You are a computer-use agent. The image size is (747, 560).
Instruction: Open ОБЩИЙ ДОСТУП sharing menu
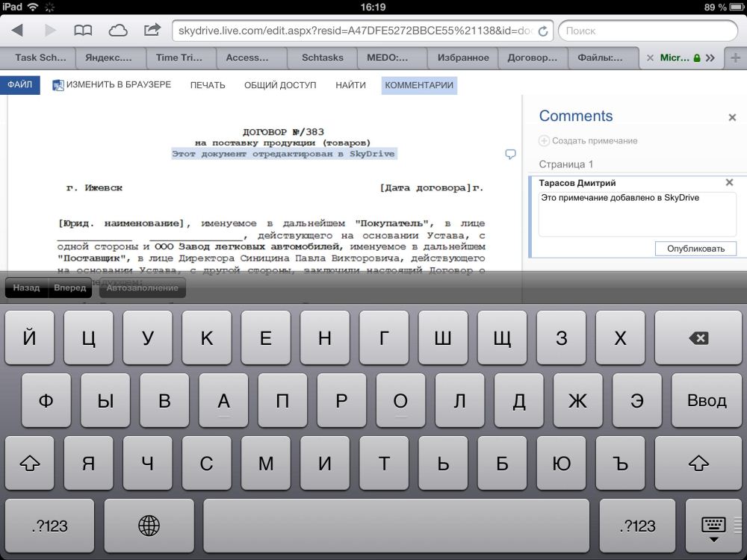(280, 85)
